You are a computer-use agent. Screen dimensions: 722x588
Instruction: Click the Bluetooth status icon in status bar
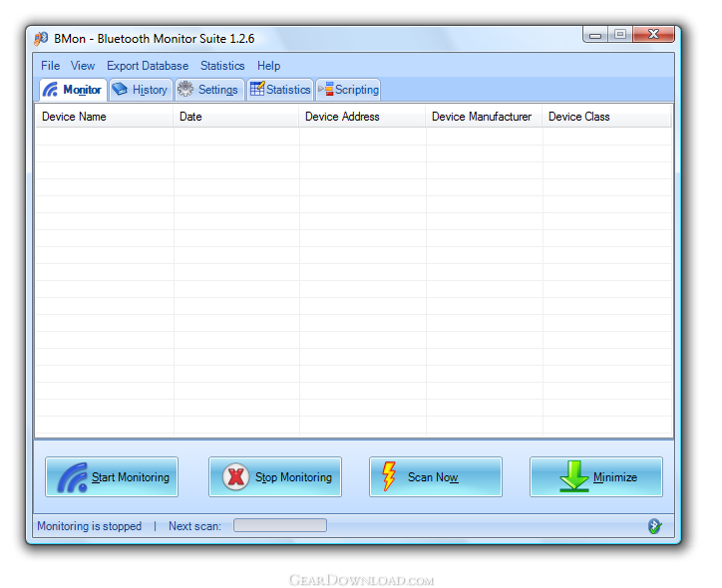654,526
